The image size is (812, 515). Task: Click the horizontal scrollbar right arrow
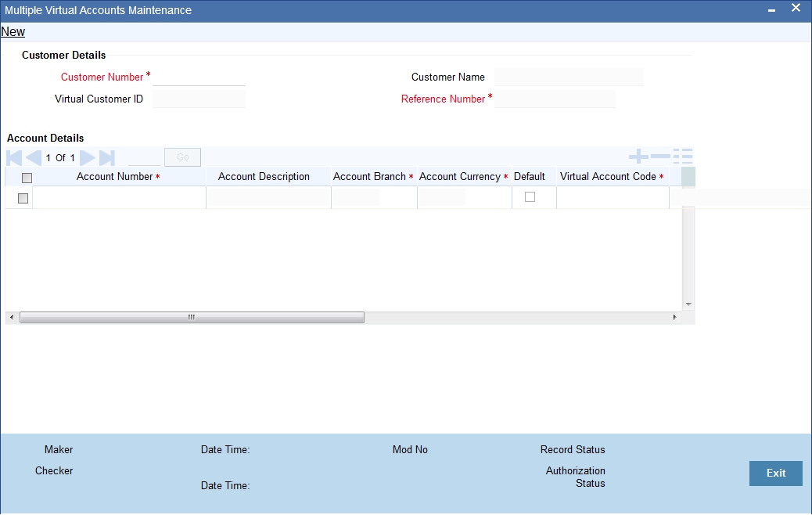[674, 317]
